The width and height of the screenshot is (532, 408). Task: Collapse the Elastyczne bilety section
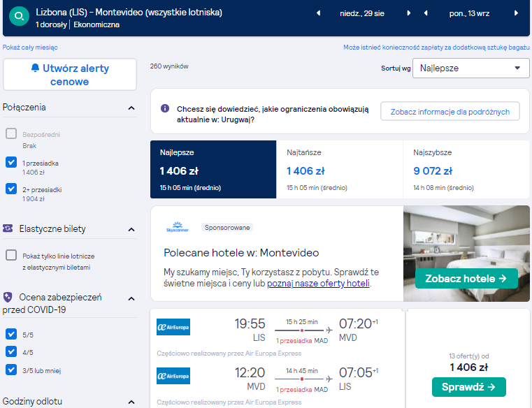[x=131, y=230]
